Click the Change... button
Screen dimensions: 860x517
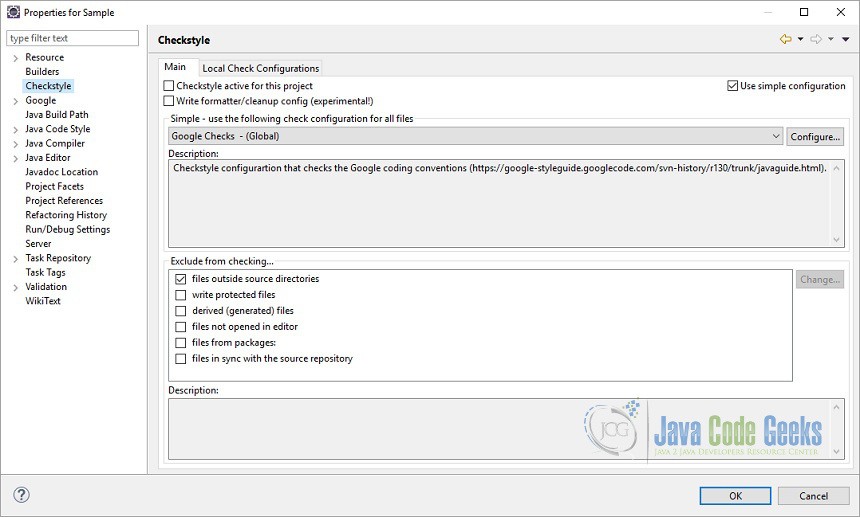pos(820,279)
